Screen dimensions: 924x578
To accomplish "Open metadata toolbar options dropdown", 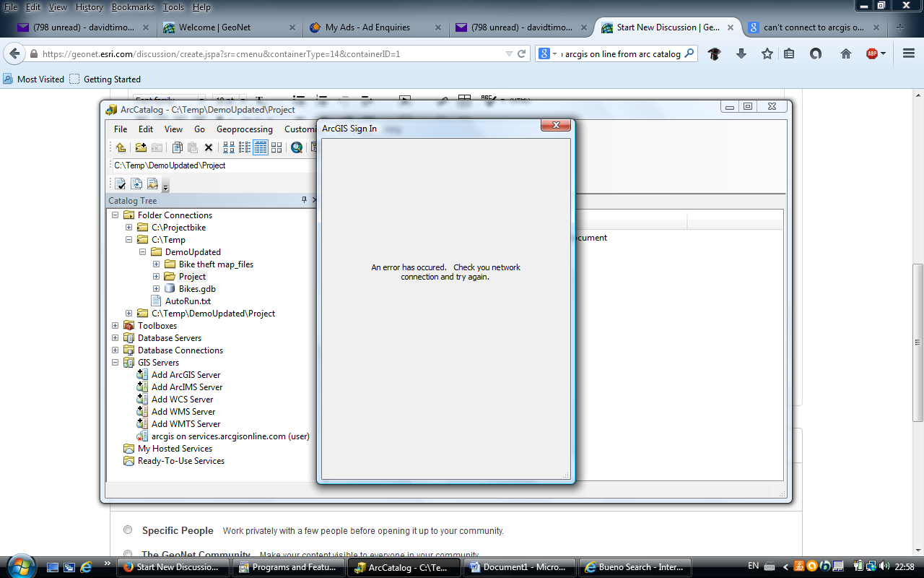I will tap(165, 186).
